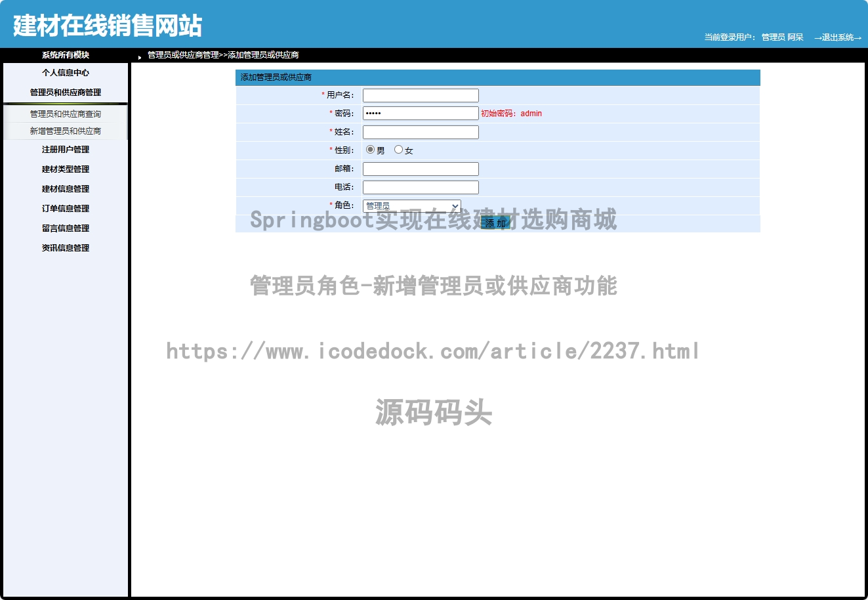Expand the 资讯信息管理 menu section
868x600 pixels.
[x=66, y=248]
